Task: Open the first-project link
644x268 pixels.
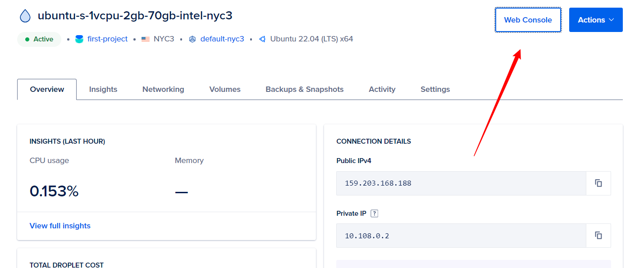Action: 108,39
